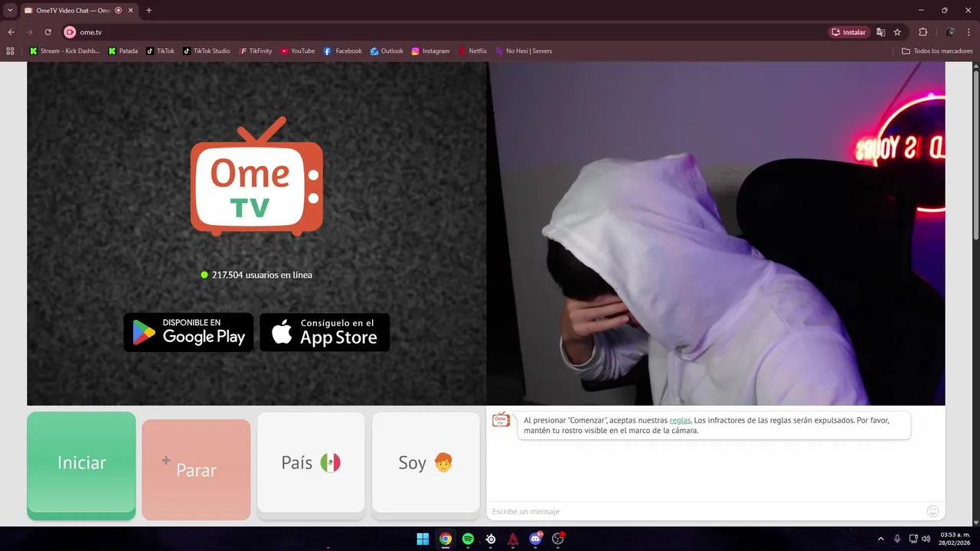Expand the tab search dropdown arrow
980x551 pixels.
(x=10, y=10)
